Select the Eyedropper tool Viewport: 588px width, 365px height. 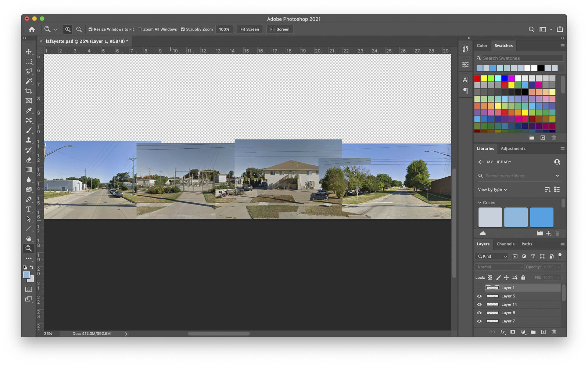pyautogui.click(x=29, y=111)
